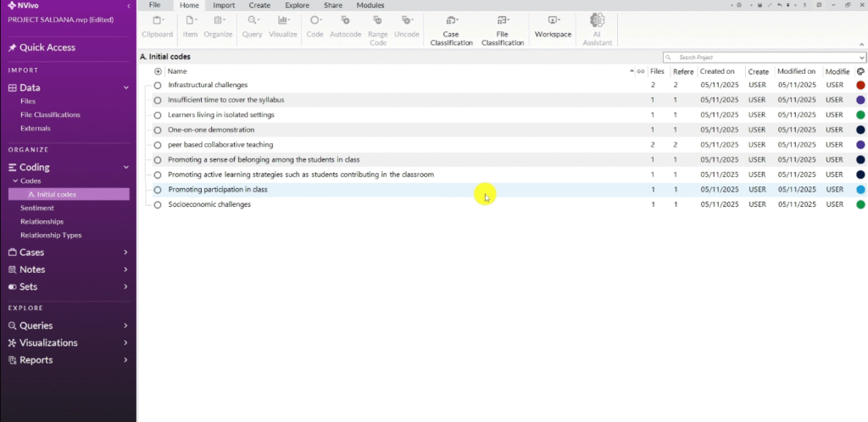The height and width of the screenshot is (422, 868).
Task: Click the Autocode ribbon icon
Action: coord(345,20)
